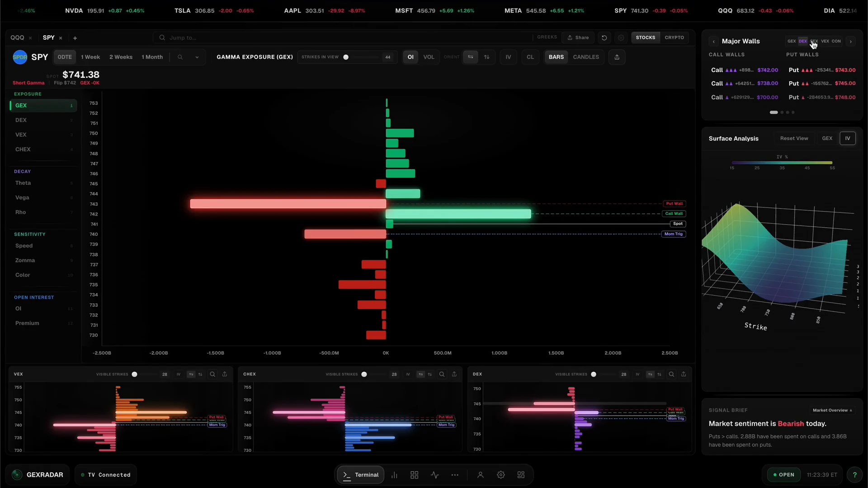This screenshot has height=488, width=868.
Task: Select Zomma in Sensitivity sidebar
Action: (43, 260)
